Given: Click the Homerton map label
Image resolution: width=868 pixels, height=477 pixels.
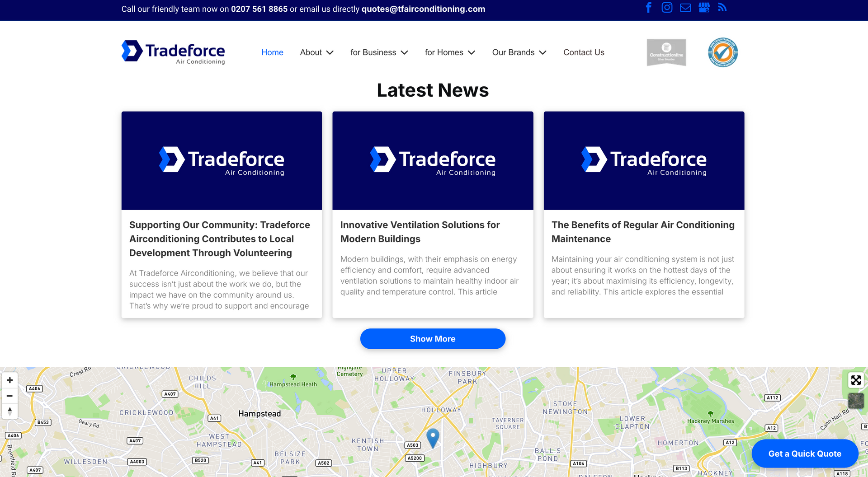Looking at the screenshot, I should 678,443.
